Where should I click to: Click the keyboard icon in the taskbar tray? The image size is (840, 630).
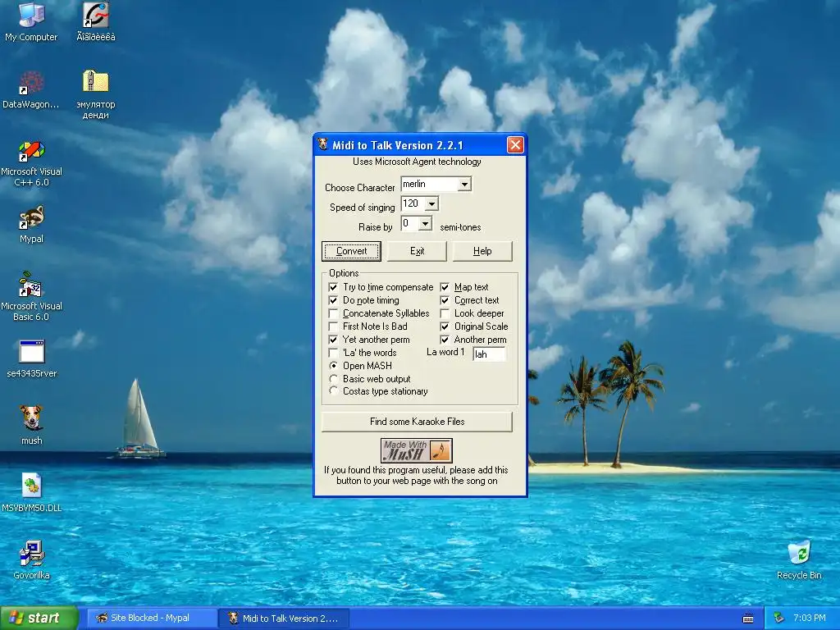(748, 619)
